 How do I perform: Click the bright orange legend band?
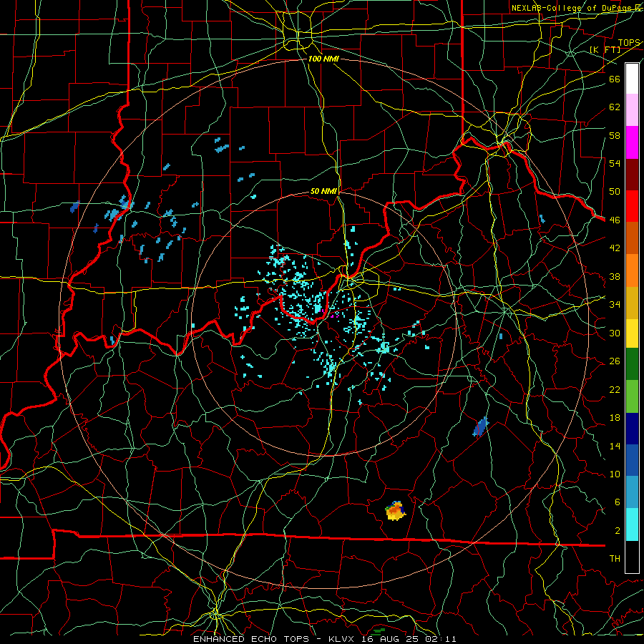[632, 270]
